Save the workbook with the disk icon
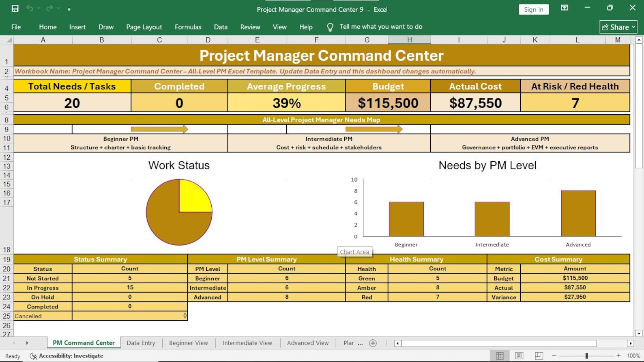 15,9
